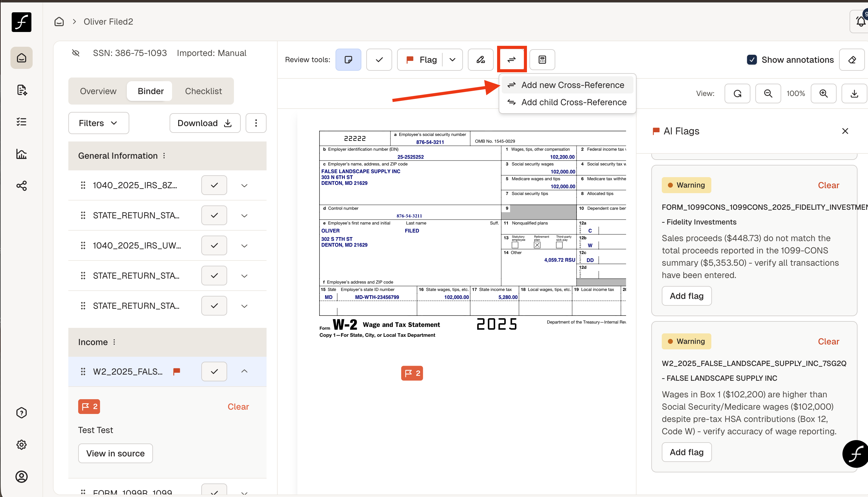Rotate the document view
The height and width of the screenshot is (497, 868).
point(737,93)
